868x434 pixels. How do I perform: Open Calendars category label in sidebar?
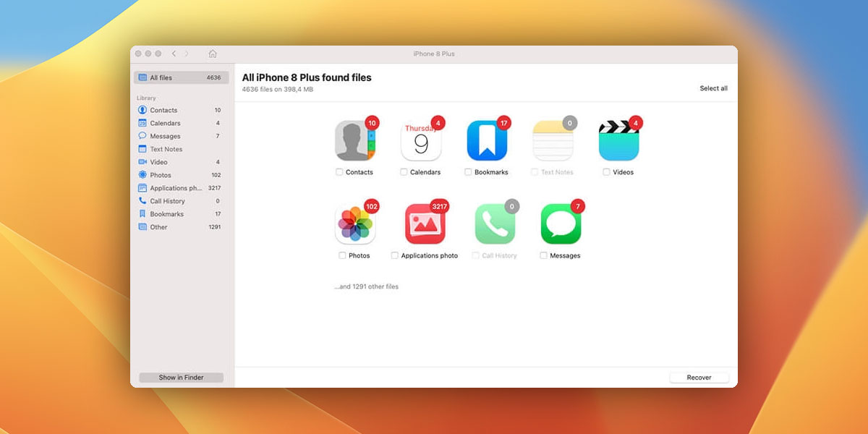click(x=166, y=123)
